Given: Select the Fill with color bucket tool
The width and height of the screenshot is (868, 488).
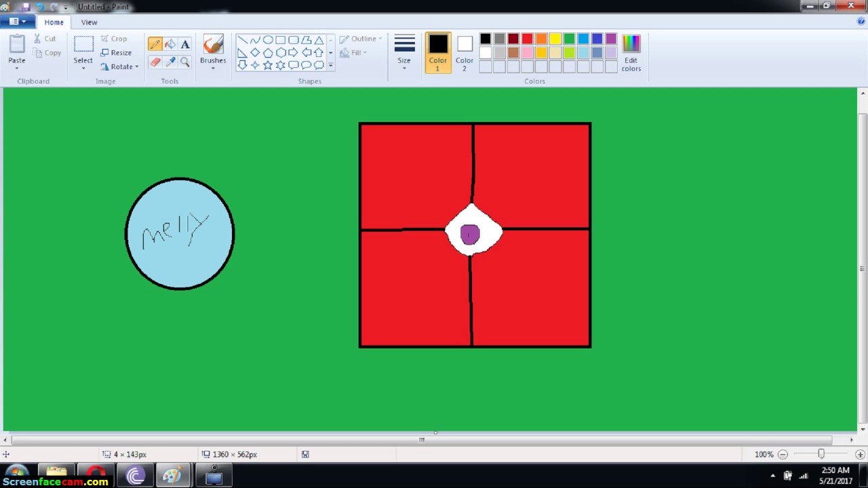Looking at the screenshot, I should [170, 44].
